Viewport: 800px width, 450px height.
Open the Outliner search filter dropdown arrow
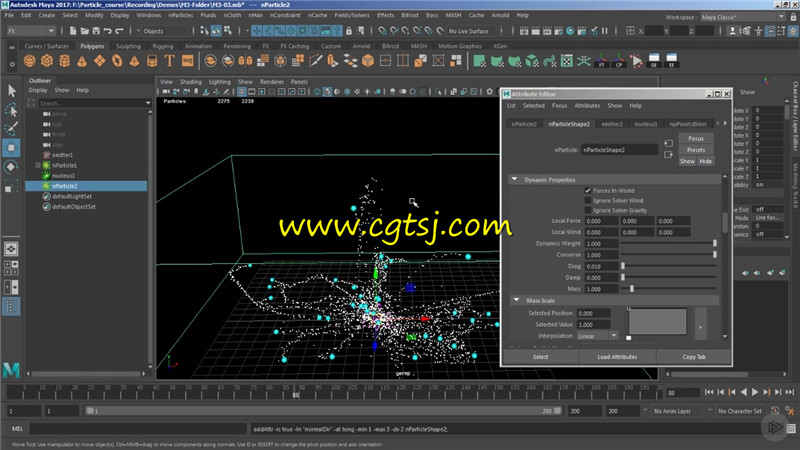tap(148, 103)
